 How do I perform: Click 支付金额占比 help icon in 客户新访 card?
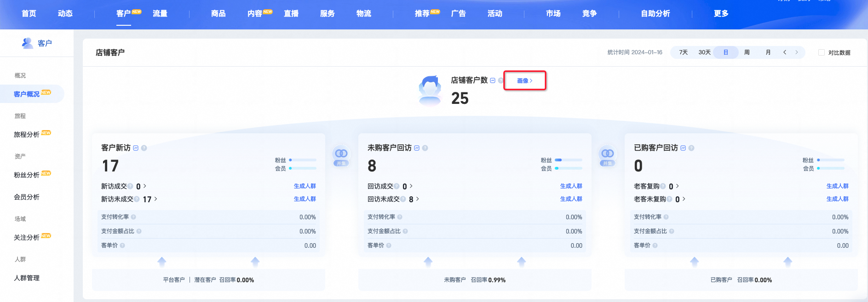[139, 231]
